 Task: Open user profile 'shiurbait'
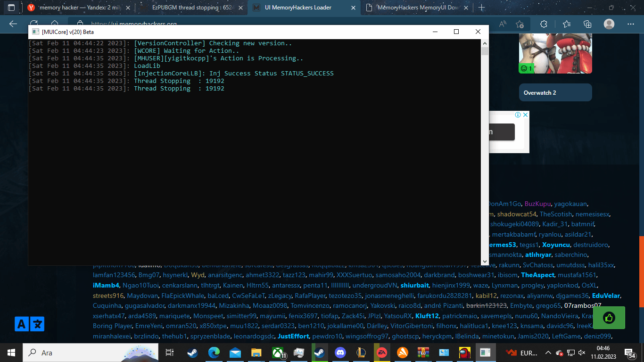[x=414, y=285]
